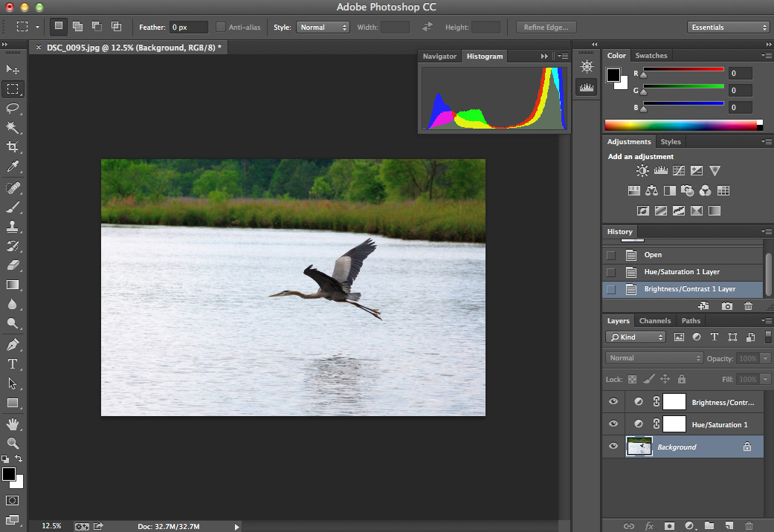
Task: Add a Brightness/Contrast adjustment
Action: point(642,170)
